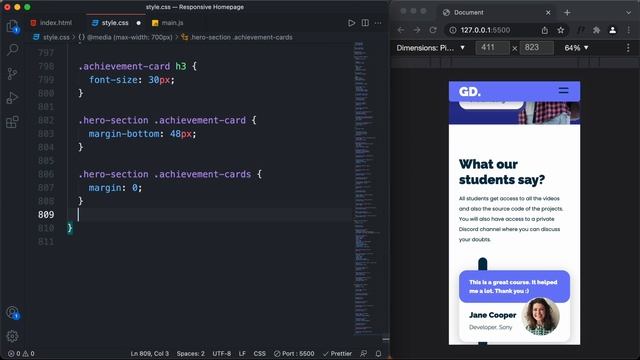Open the Extensions view
The height and width of the screenshot is (360, 640).
(x=13, y=122)
